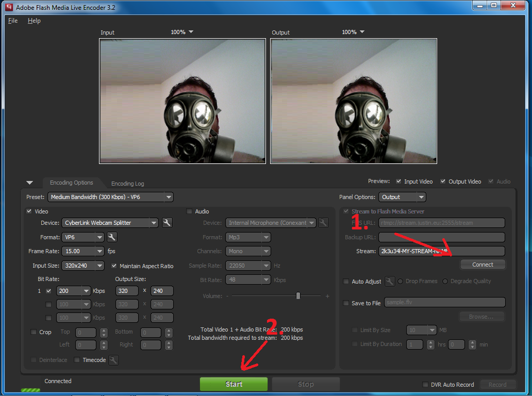Image resolution: width=532 pixels, height=396 pixels.
Task: Enable the Audio checkbox
Action: (189, 211)
